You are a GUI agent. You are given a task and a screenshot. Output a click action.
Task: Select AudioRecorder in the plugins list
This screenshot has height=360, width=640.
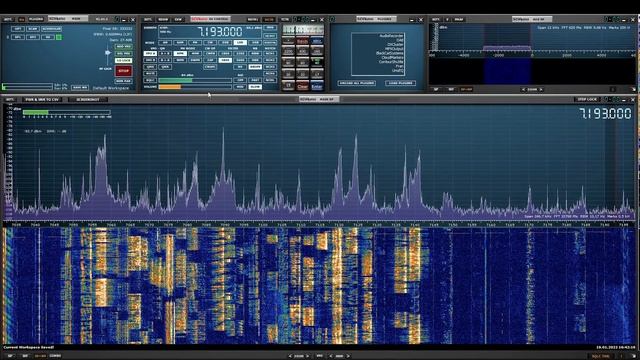(x=391, y=36)
